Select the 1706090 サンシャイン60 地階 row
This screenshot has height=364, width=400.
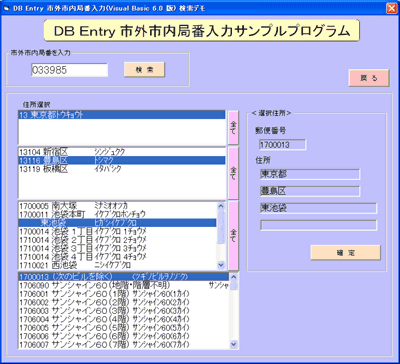point(124,285)
